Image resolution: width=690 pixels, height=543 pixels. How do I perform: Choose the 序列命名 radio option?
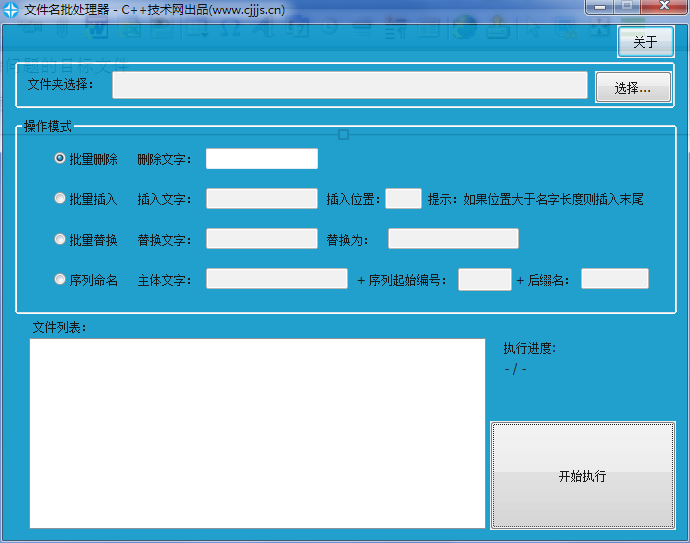point(86,279)
